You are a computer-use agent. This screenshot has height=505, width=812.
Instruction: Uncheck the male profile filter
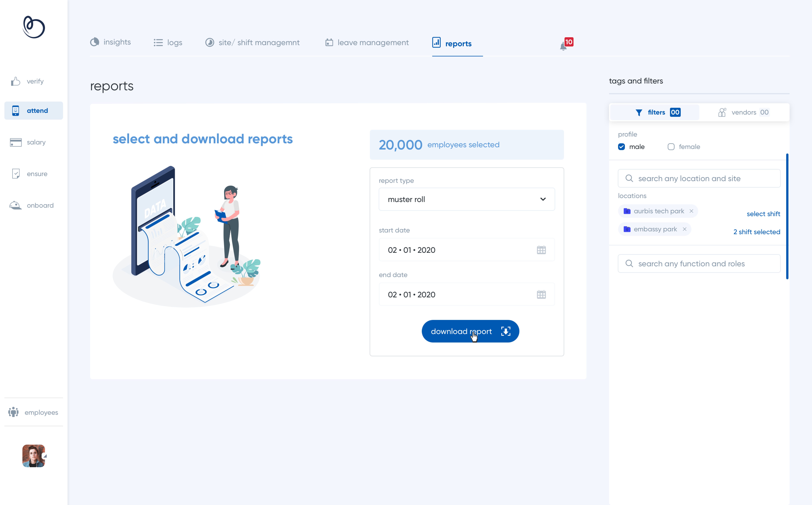(x=621, y=147)
